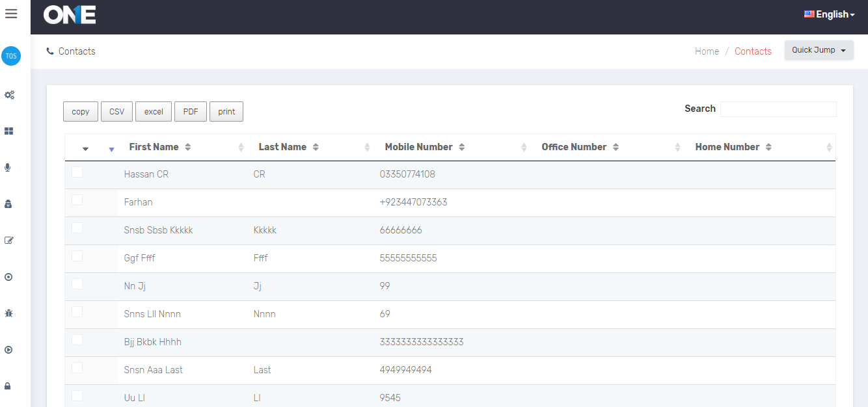Open the settings gears sidebar icon
This screenshot has width=868, height=407.
[x=9, y=95]
